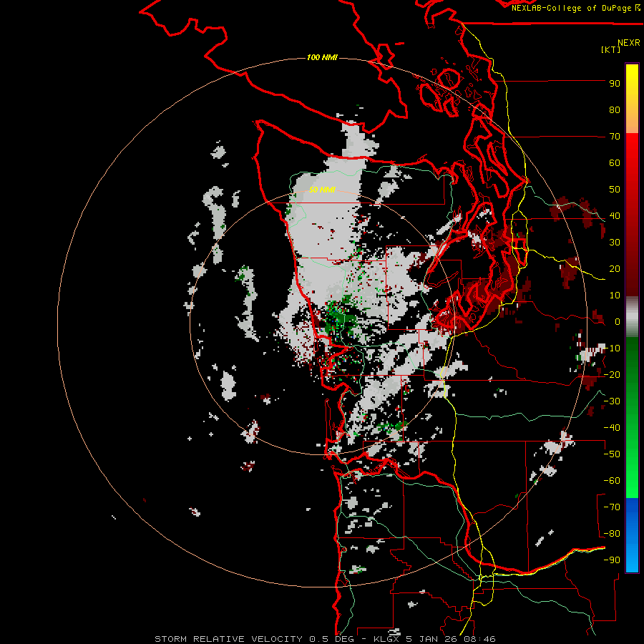The width and height of the screenshot is (644, 644).
Task: Pick the yellow-orange top segment of color bar
Action: point(632,99)
